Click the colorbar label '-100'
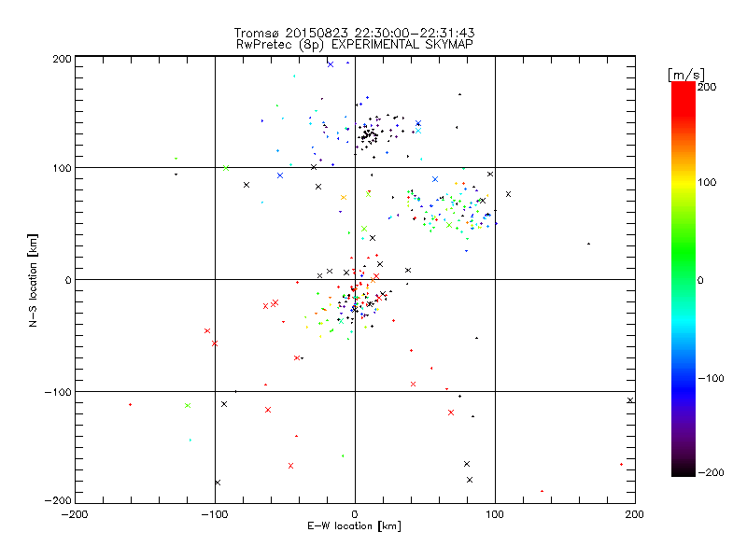 711,379
